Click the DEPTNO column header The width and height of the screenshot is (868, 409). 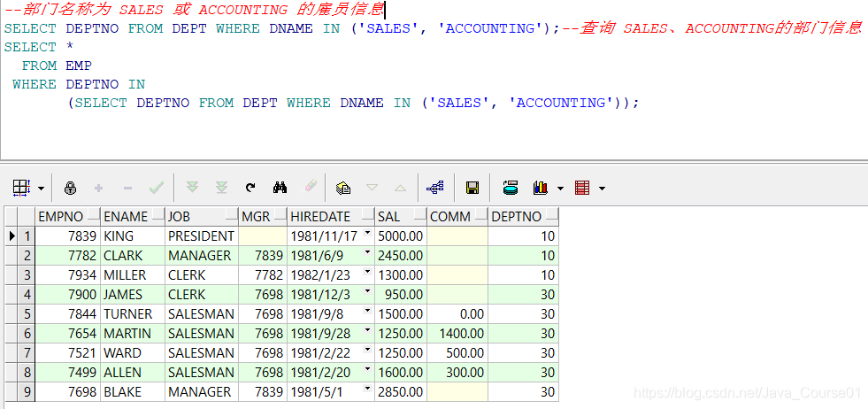523,217
